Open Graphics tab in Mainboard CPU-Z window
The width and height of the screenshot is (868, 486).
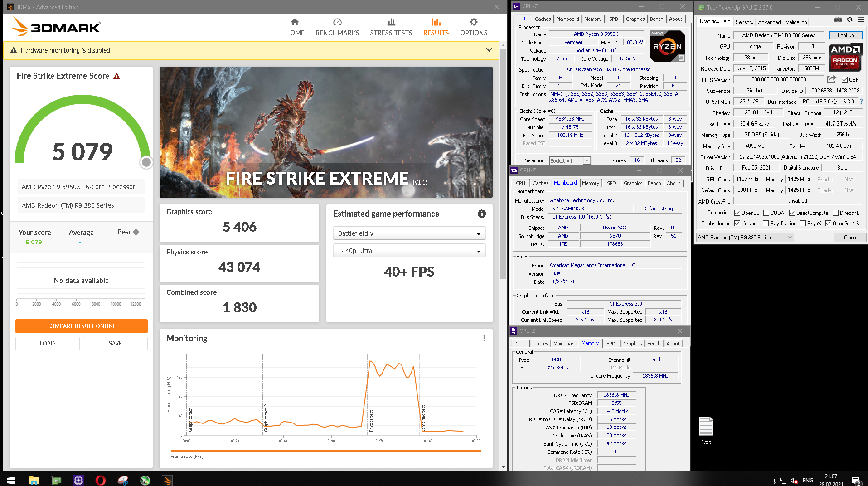(x=633, y=183)
